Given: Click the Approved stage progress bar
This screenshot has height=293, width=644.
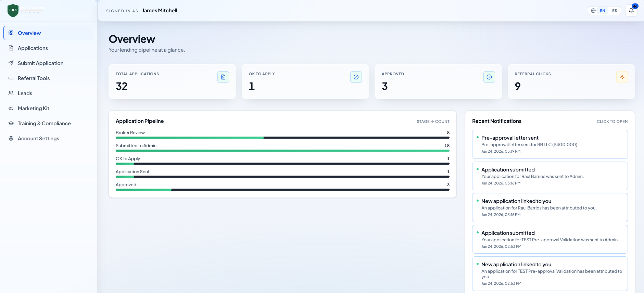Looking at the screenshot, I should pyautogui.click(x=282, y=190).
